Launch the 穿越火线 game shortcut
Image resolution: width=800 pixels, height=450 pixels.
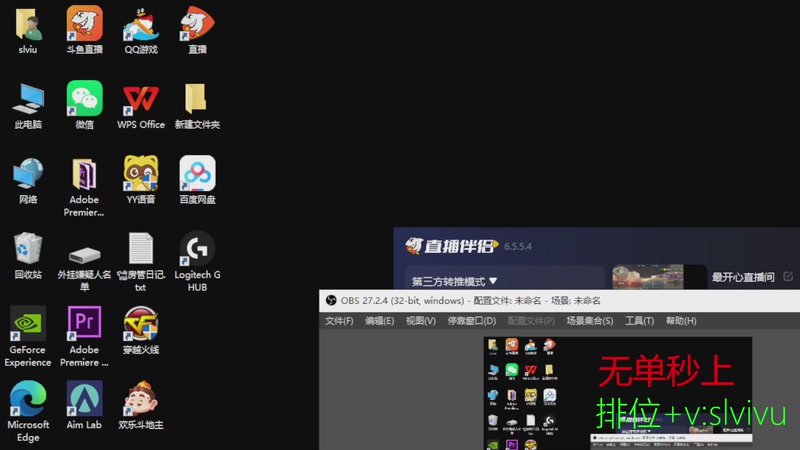(x=141, y=323)
